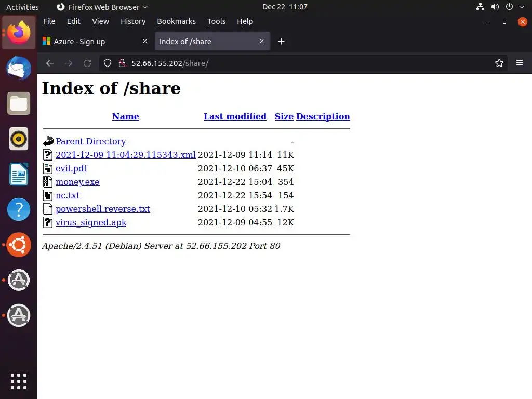Open the Firefox hamburger menu

pos(520,63)
